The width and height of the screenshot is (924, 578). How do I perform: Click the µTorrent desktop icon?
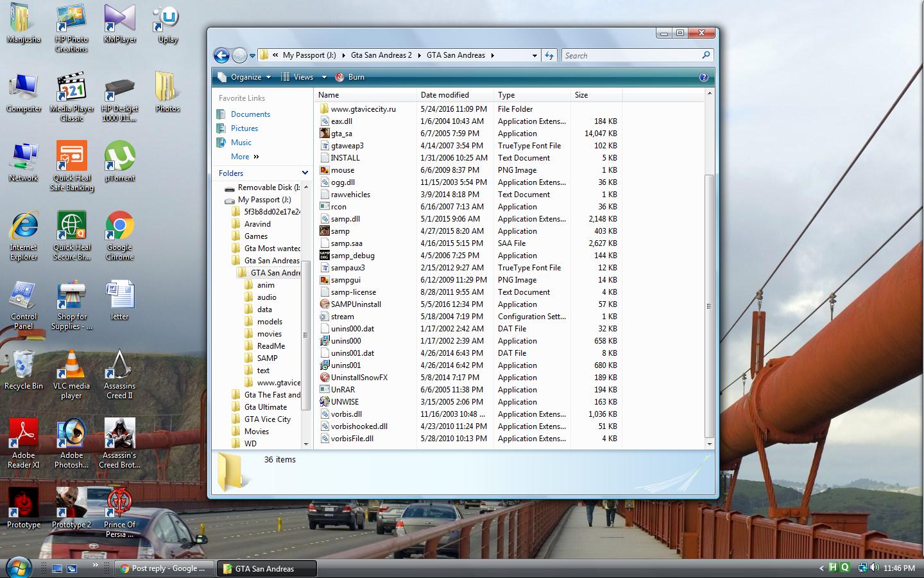pos(120,161)
